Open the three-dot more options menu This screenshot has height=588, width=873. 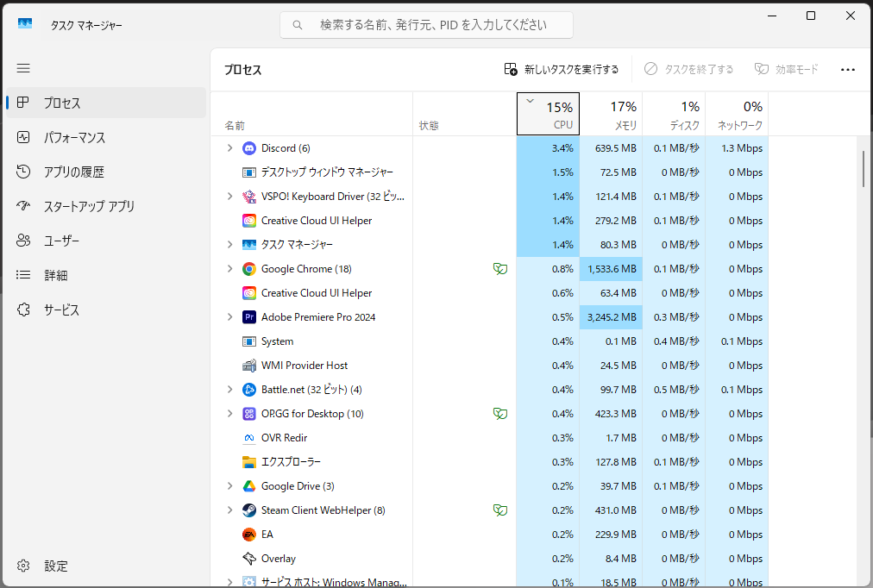point(847,69)
